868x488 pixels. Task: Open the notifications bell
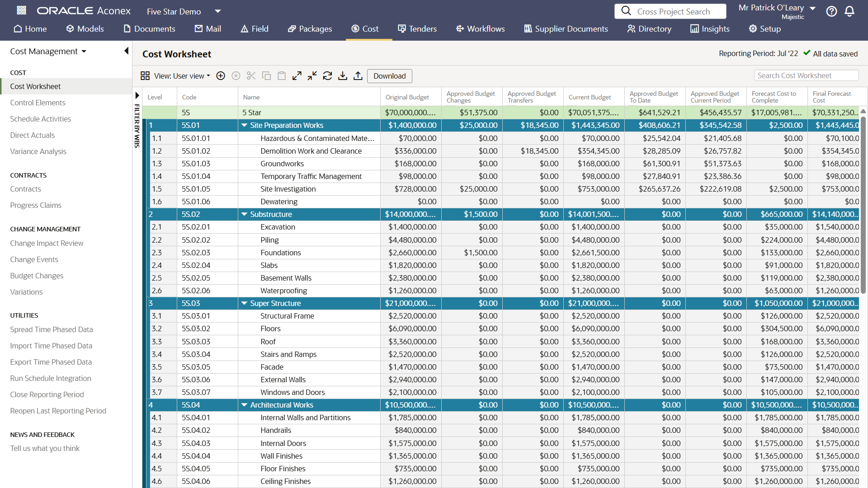pyautogui.click(x=849, y=11)
